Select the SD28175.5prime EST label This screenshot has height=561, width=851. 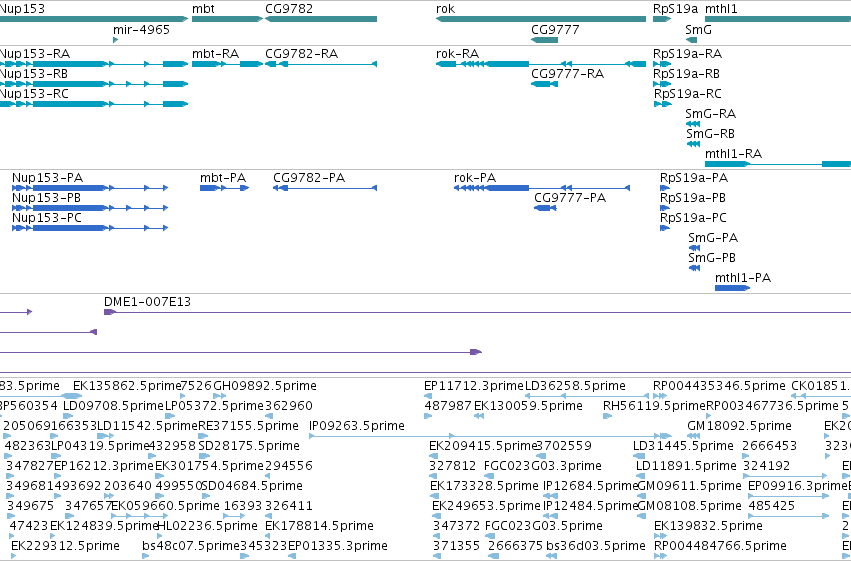pos(249,446)
